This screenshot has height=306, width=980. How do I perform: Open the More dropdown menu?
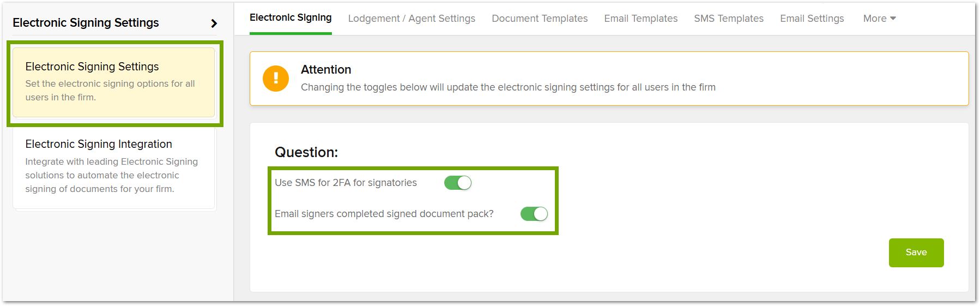tap(879, 19)
